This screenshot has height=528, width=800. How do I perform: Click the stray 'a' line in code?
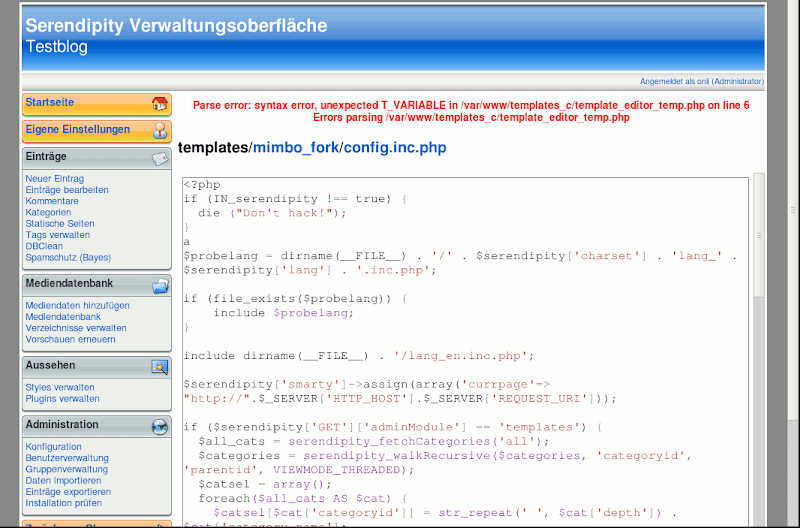[187, 242]
